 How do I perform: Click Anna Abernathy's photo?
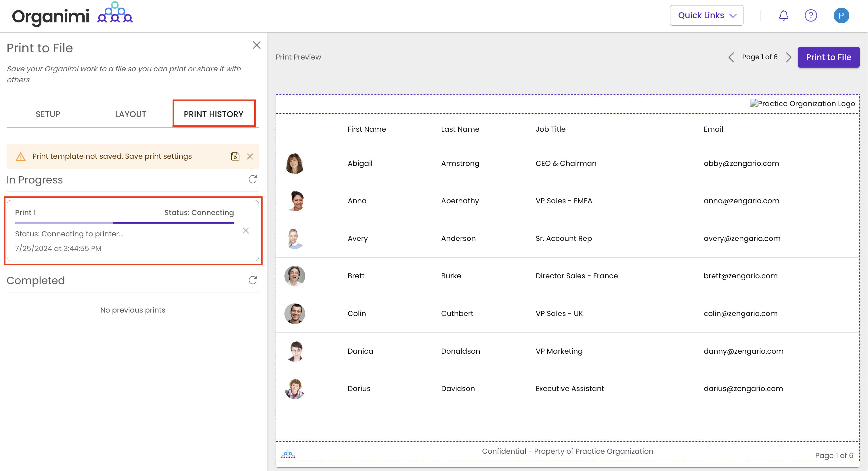pyautogui.click(x=295, y=201)
